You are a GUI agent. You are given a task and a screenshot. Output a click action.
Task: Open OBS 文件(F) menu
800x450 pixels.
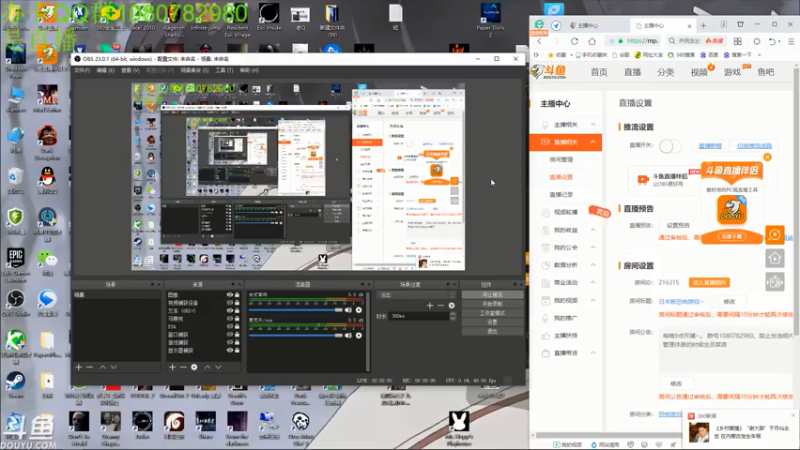(x=82, y=70)
